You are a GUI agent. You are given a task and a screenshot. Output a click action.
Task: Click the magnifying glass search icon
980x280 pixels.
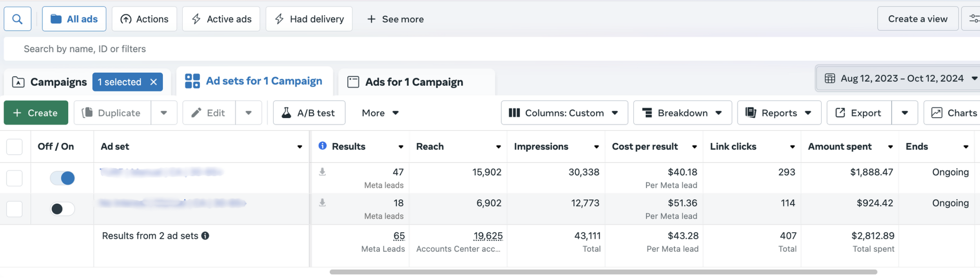[17, 19]
